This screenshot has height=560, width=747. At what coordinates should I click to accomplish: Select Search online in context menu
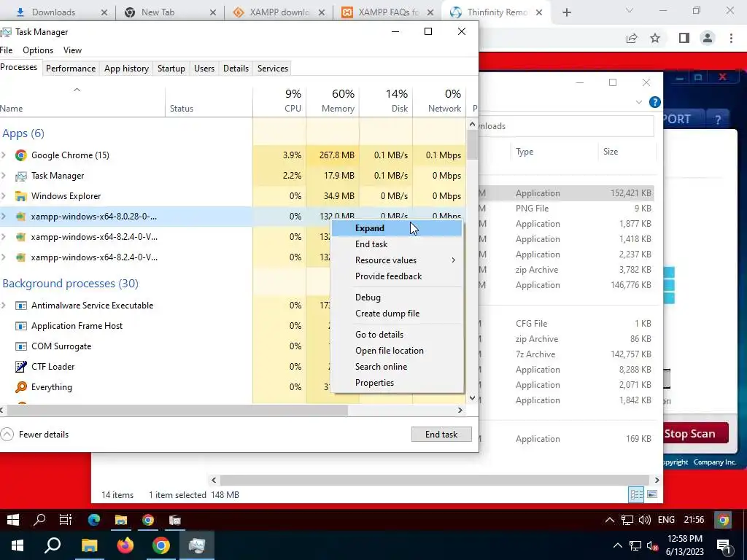(396, 367)
